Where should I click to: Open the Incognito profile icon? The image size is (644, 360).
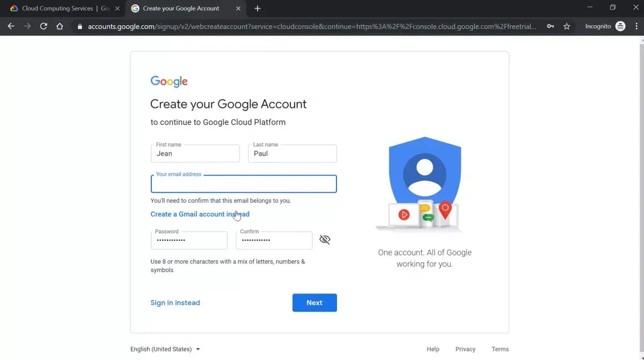pos(620,26)
